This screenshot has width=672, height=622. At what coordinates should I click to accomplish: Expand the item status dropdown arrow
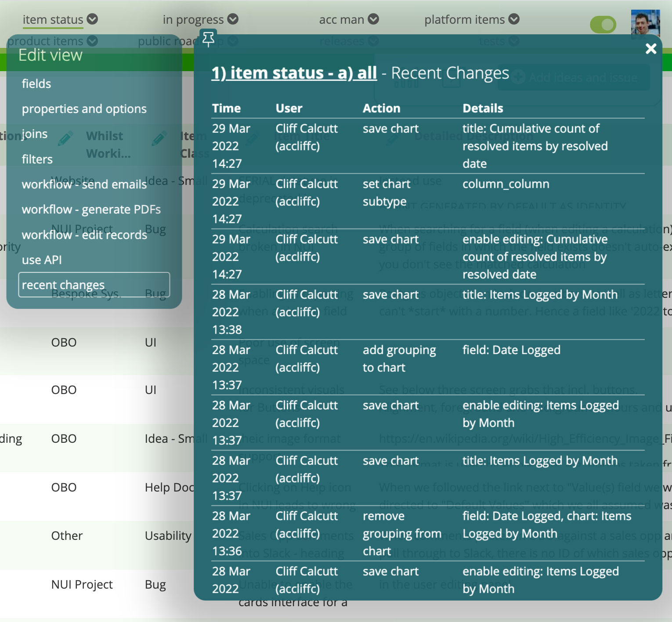pyautogui.click(x=92, y=19)
